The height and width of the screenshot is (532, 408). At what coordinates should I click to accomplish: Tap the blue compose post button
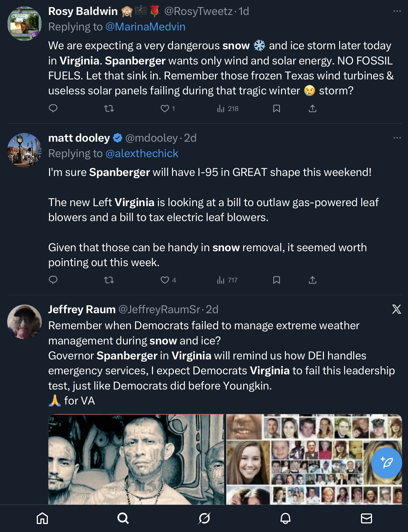[x=386, y=463]
